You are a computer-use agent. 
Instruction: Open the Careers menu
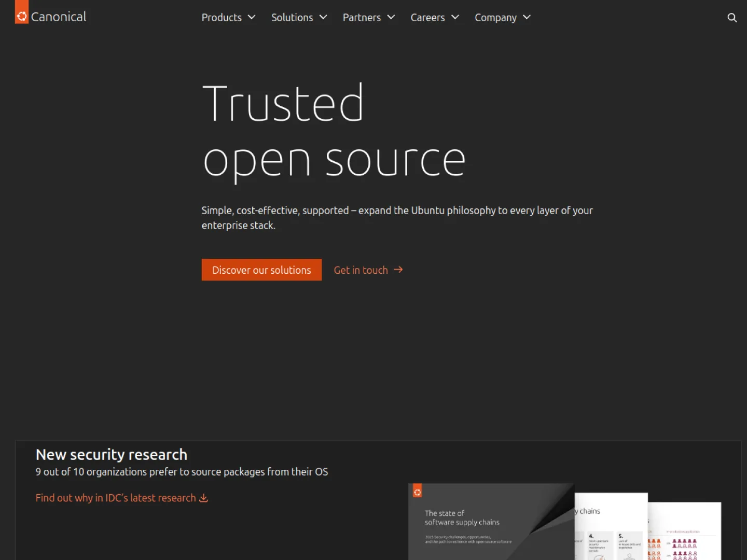tap(435, 18)
